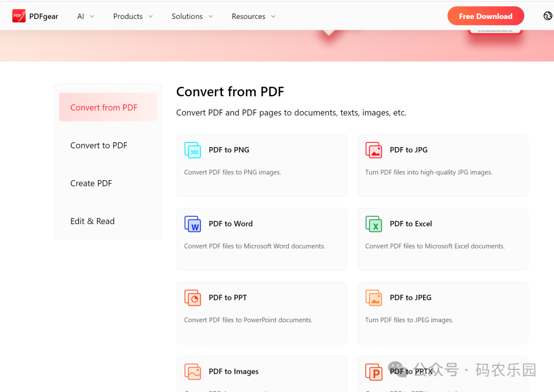Click the PDFgear logo icon
The image size is (554, 392).
click(19, 16)
